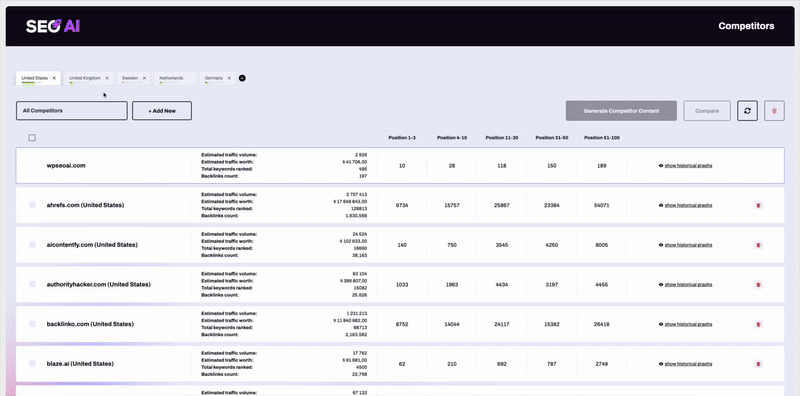This screenshot has height=396, width=800.
Task: Click the Position 31-50 column header
Action: click(552, 138)
